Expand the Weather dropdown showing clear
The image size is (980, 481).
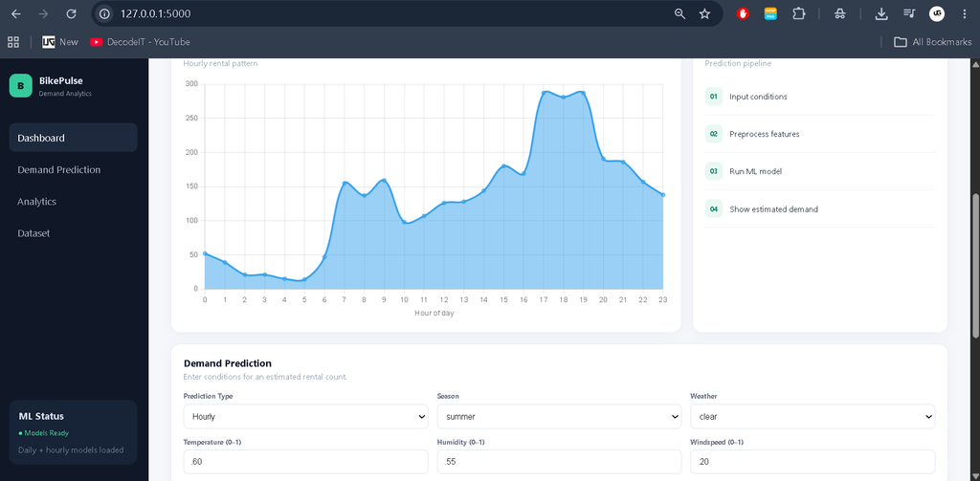813,416
